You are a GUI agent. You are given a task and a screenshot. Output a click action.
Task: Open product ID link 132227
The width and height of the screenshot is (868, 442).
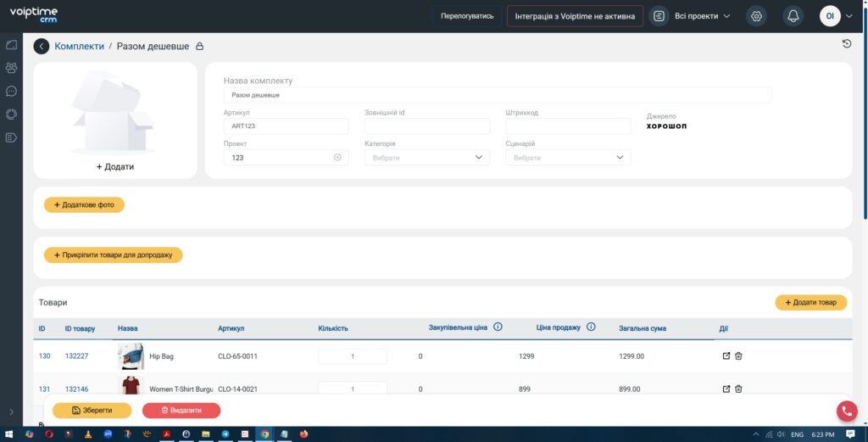point(76,356)
